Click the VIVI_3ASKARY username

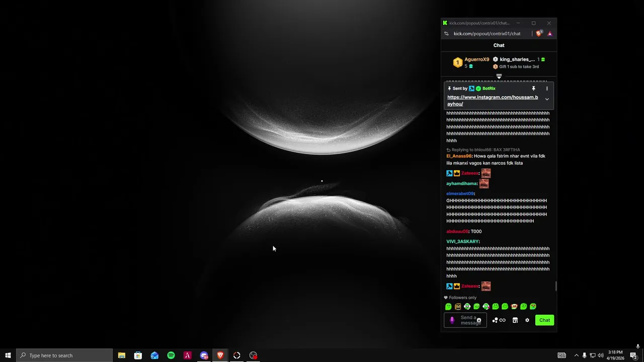click(462, 242)
